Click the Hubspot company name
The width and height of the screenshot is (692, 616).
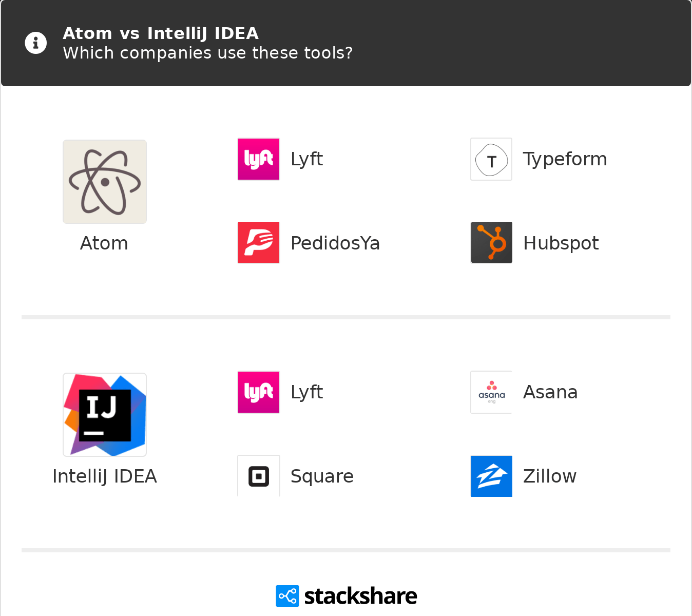point(561,243)
